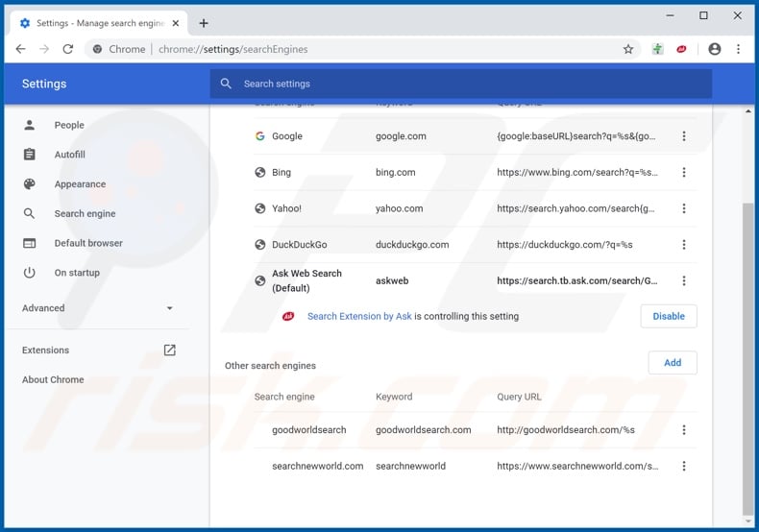Click the Search Extension by Ask link
The width and height of the screenshot is (759, 532).
(x=359, y=316)
